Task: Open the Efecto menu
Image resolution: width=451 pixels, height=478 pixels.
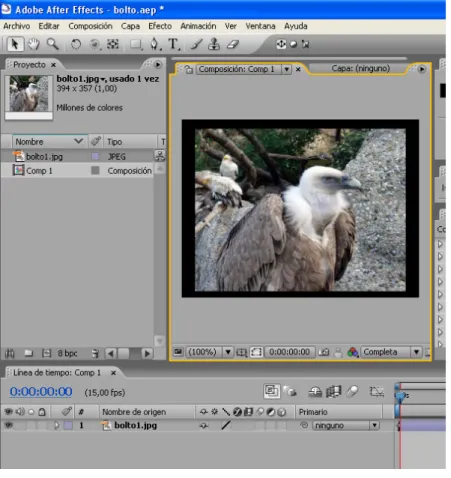Action: (160, 26)
